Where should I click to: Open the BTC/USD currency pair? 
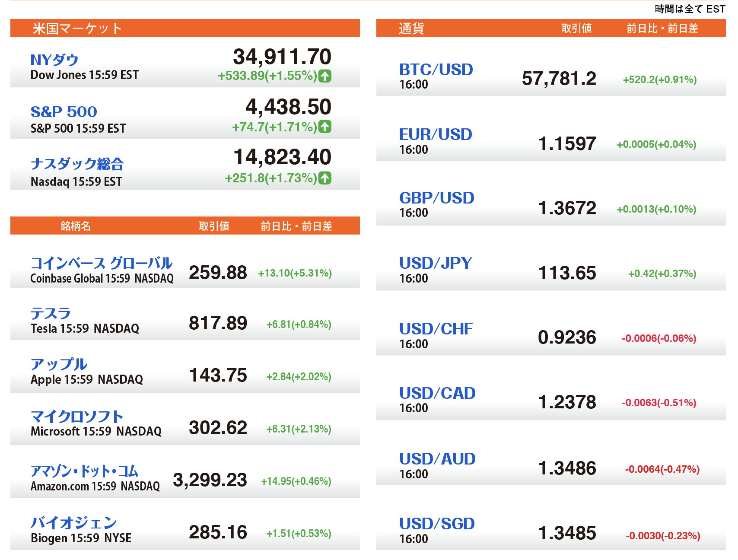(x=436, y=70)
